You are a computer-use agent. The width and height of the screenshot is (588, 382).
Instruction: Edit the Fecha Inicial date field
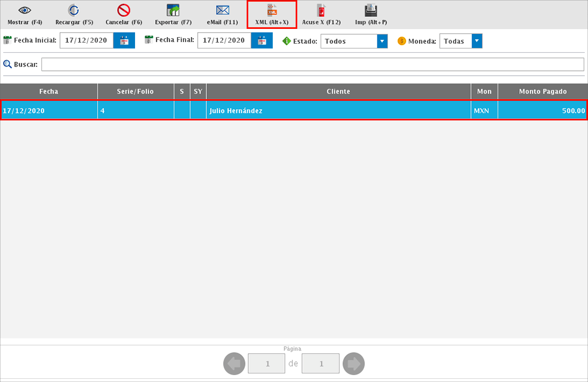(x=87, y=41)
